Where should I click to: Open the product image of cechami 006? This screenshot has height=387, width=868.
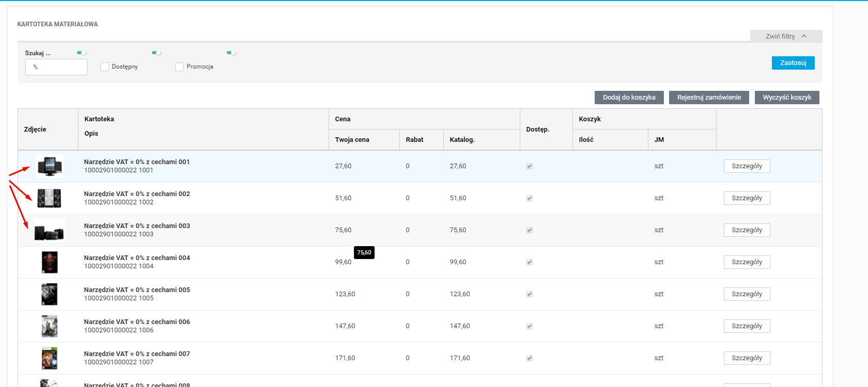[50, 326]
